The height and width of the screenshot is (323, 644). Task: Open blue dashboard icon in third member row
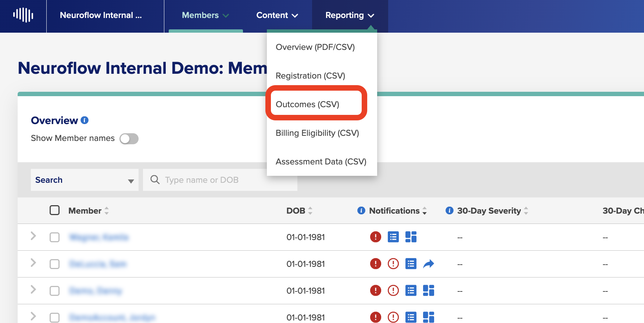[429, 290]
